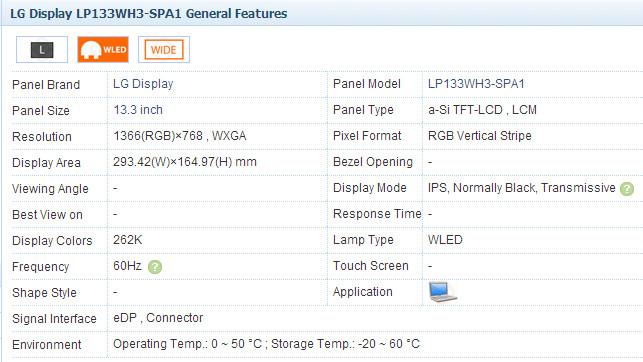Click the "293.42(W)×164.97(H) mm" display area value
This screenshot has height=362, width=643.
[185, 162]
